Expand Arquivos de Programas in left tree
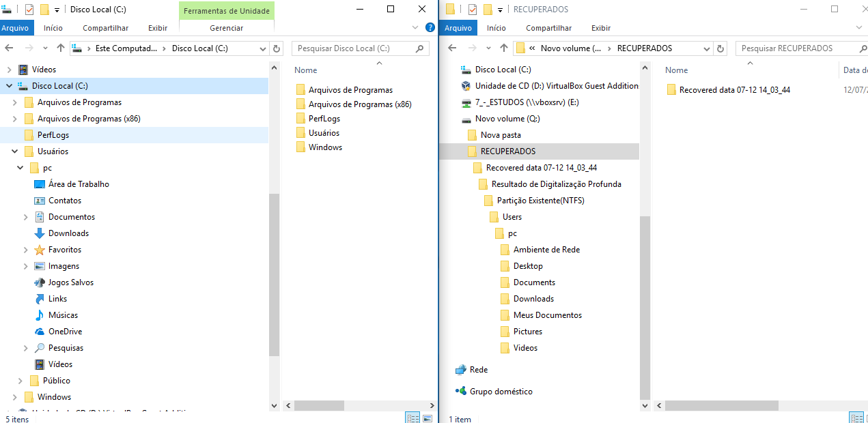The image size is (868, 423). (14, 102)
